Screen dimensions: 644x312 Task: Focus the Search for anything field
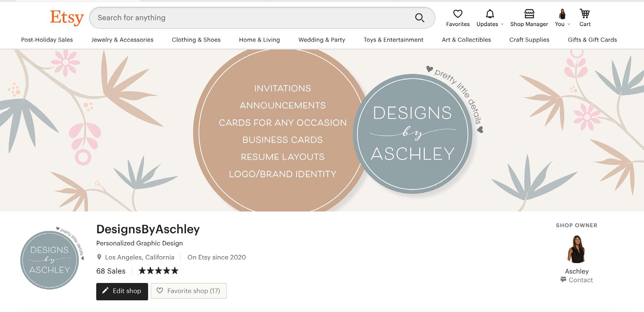point(262,18)
